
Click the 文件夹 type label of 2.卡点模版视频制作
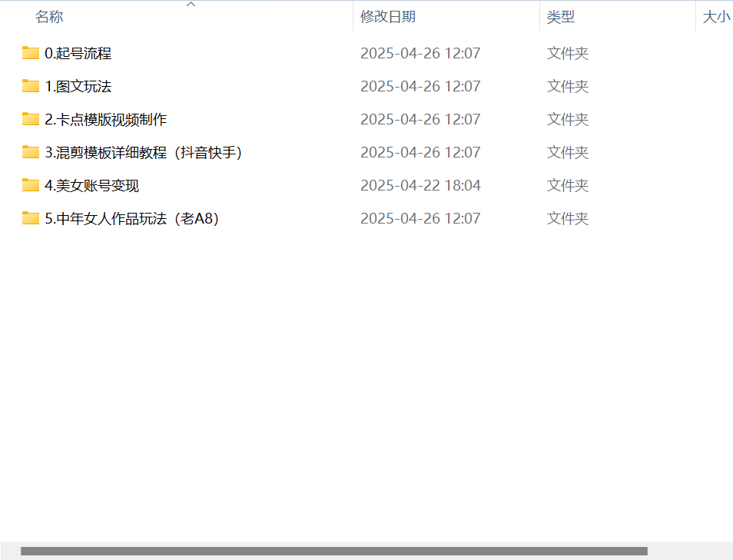click(568, 119)
